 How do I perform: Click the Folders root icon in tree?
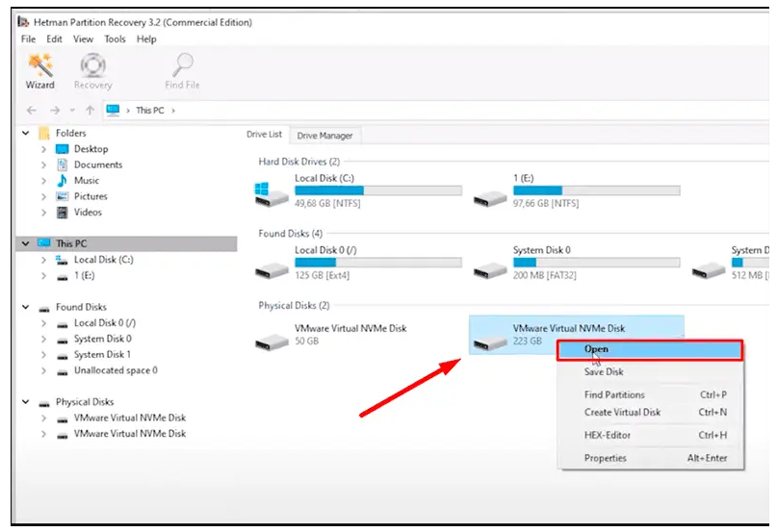tap(44, 133)
